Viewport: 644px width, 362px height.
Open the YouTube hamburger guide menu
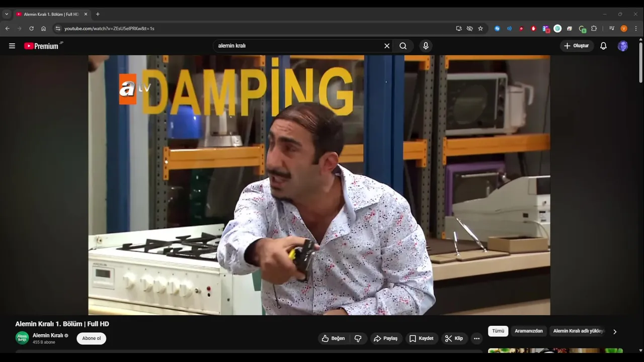[12, 46]
